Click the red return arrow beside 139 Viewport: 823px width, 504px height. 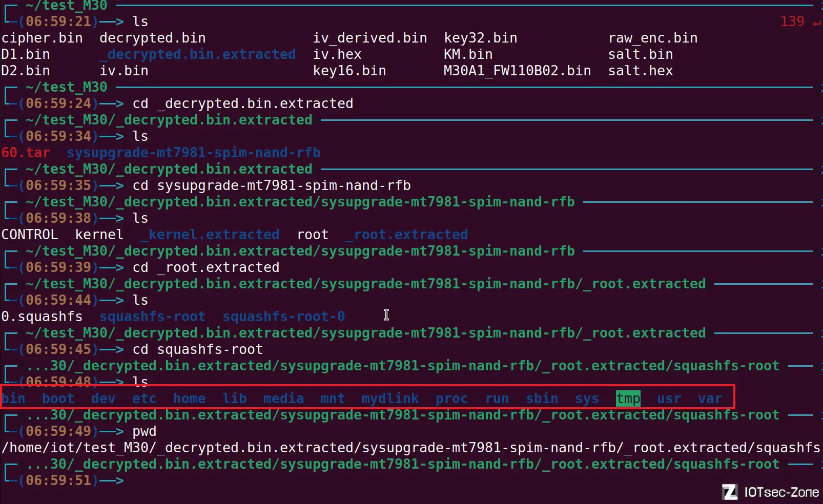point(816,22)
